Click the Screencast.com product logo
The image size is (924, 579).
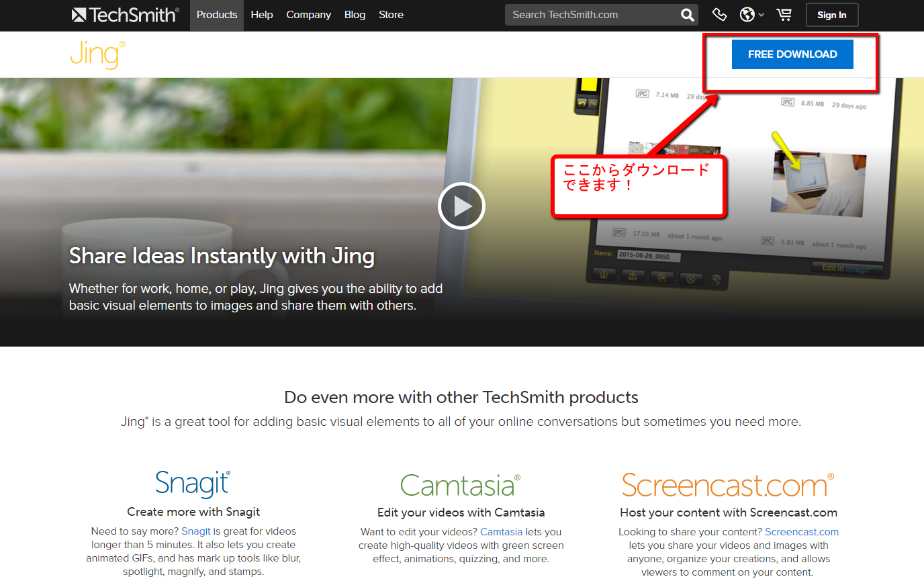pyautogui.click(x=728, y=485)
